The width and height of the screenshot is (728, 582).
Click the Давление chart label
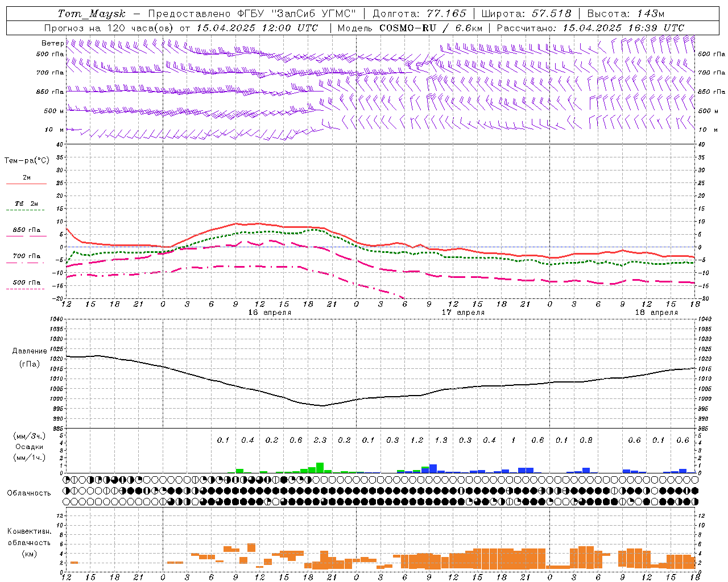[x=30, y=351]
